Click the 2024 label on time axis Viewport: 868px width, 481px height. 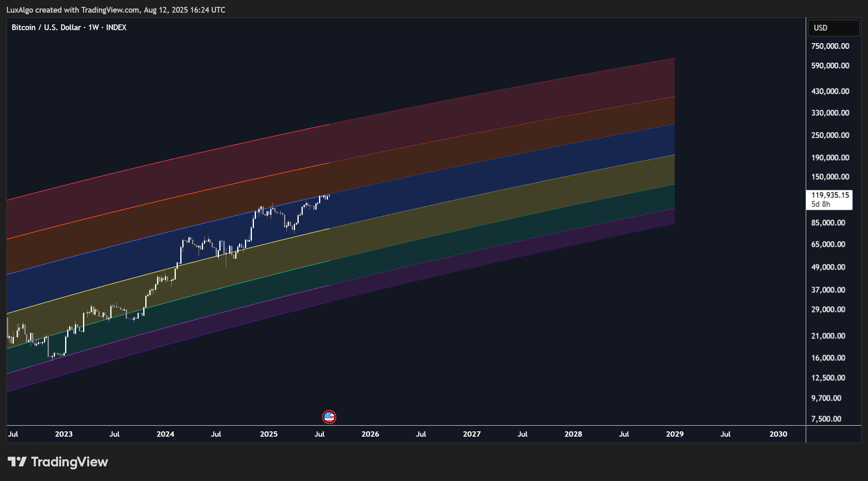click(165, 434)
